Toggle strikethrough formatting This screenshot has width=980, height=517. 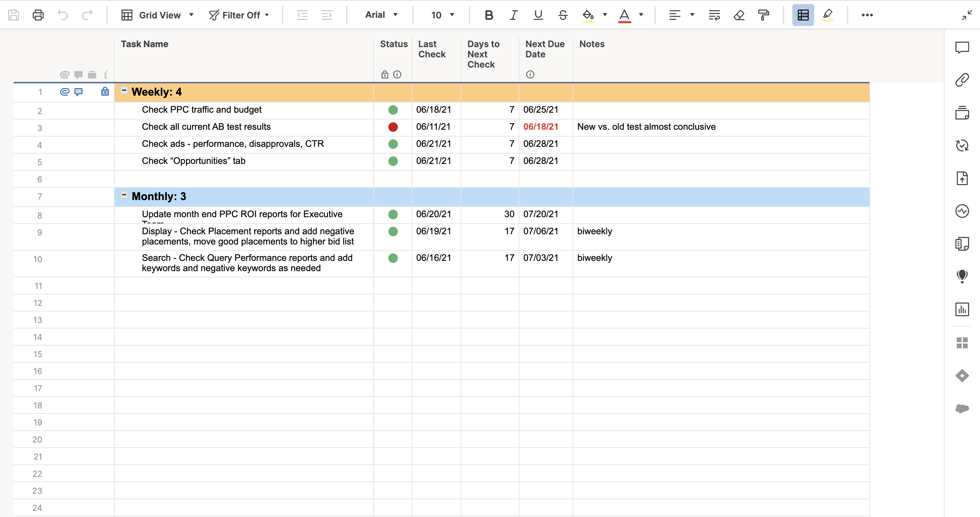tap(563, 15)
